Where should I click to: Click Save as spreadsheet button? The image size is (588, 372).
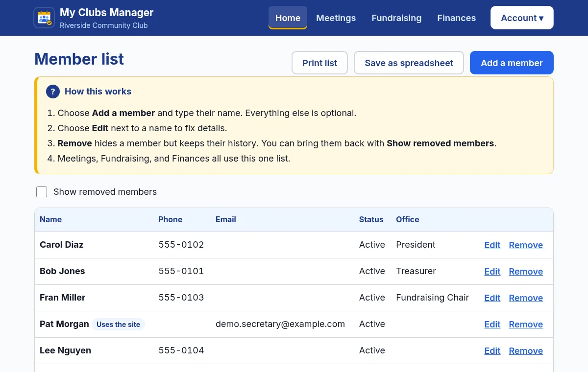click(409, 63)
